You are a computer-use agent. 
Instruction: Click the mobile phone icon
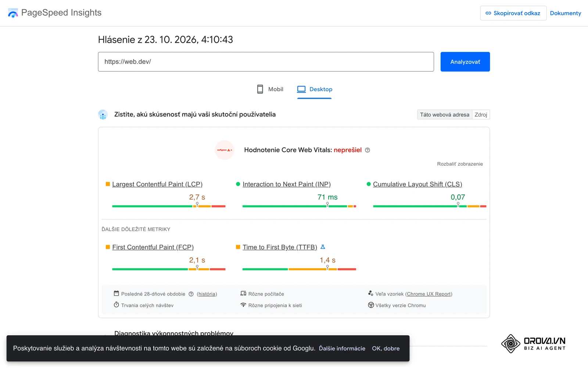pyautogui.click(x=260, y=89)
